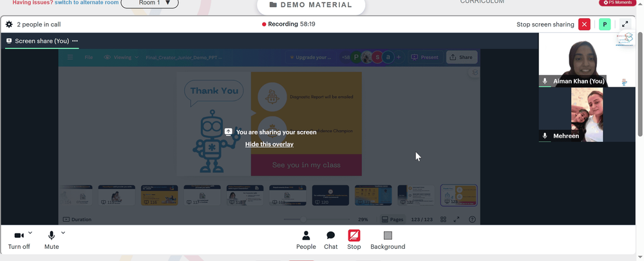Open Canva hamburger menu in shared screen
The width and height of the screenshot is (644, 261).
70,57
